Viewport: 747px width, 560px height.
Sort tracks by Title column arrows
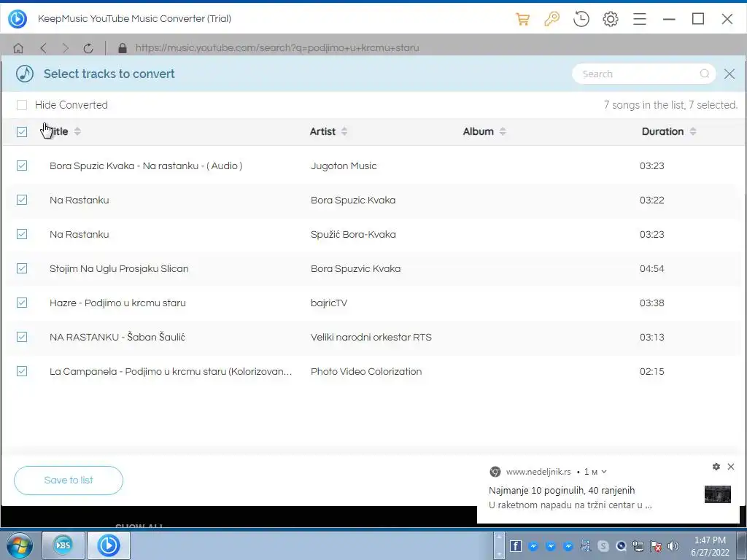pos(77,131)
